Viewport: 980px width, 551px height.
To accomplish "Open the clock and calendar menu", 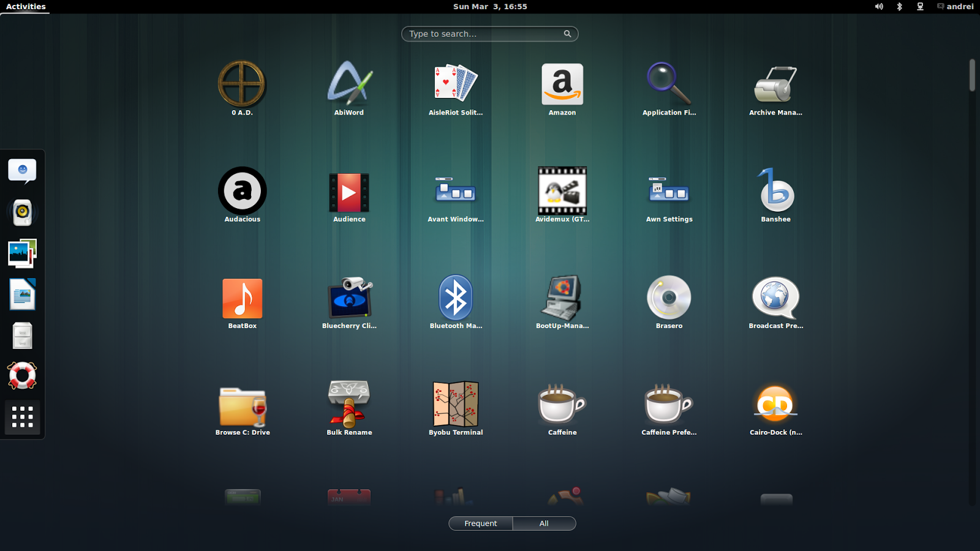I will [x=490, y=7].
